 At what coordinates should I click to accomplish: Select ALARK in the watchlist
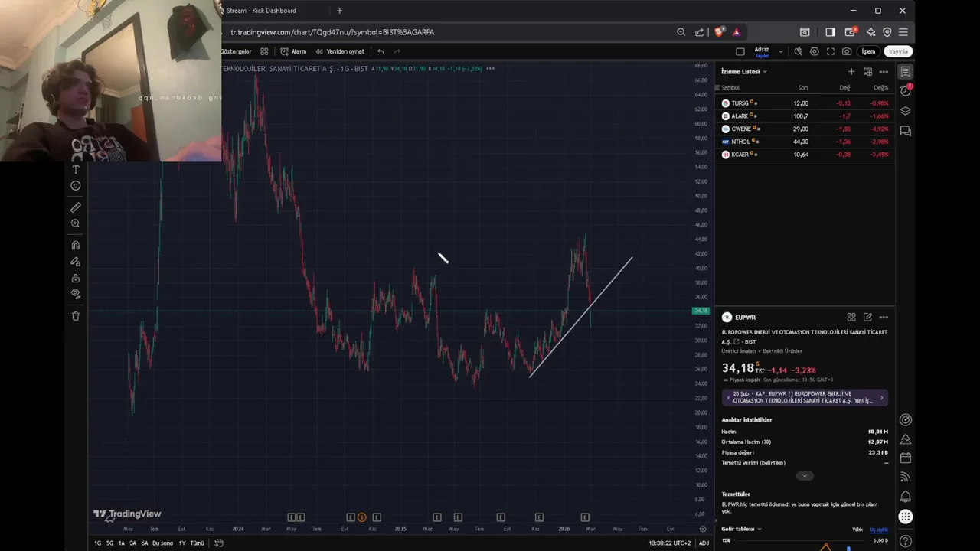tap(805, 116)
